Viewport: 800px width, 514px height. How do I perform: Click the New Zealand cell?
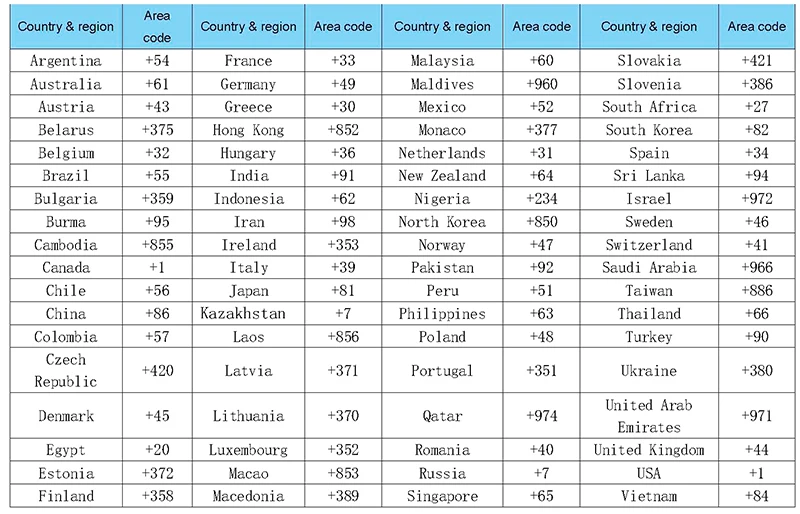pos(442,176)
